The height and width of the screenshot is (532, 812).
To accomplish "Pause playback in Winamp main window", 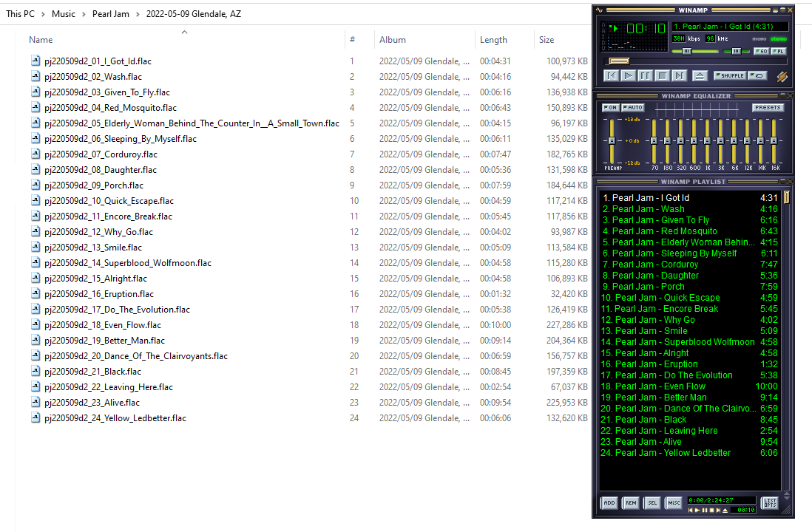I will click(x=645, y=76).
